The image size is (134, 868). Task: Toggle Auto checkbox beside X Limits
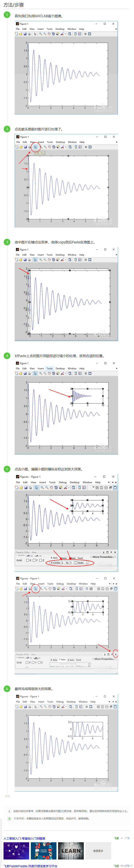pos(76,563)
